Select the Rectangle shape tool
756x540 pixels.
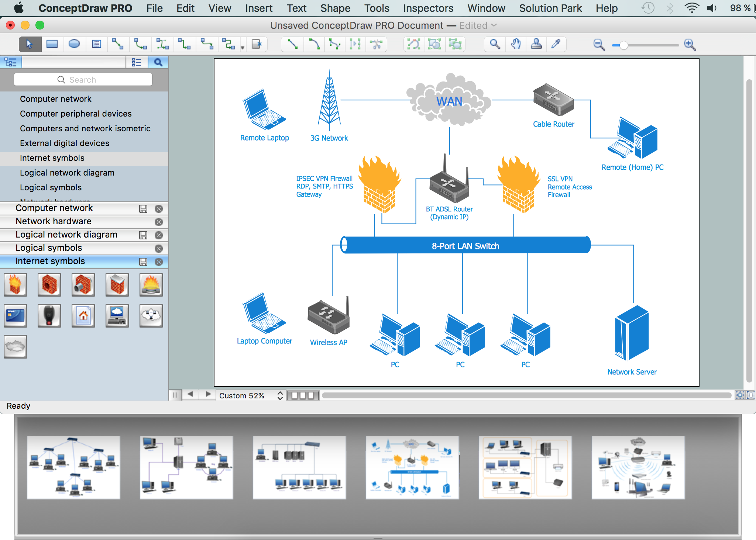[x=52, y=44]
